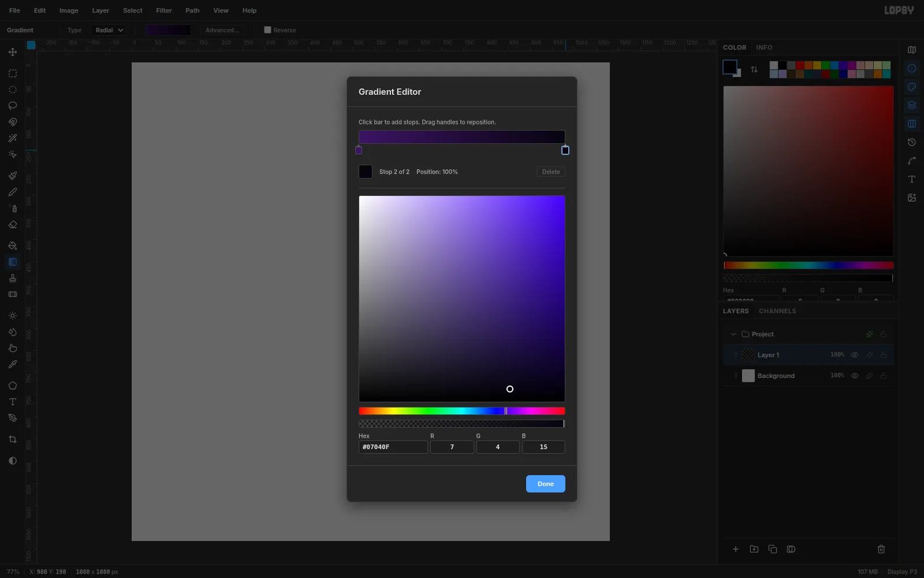
Task: Toggle effects icon on Layer 1
Action: click(x=870, y=355)
